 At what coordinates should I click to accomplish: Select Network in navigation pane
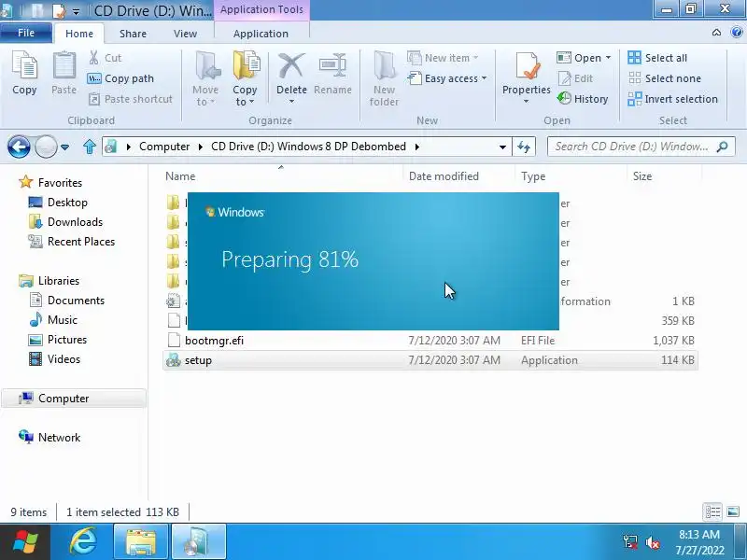49,437
